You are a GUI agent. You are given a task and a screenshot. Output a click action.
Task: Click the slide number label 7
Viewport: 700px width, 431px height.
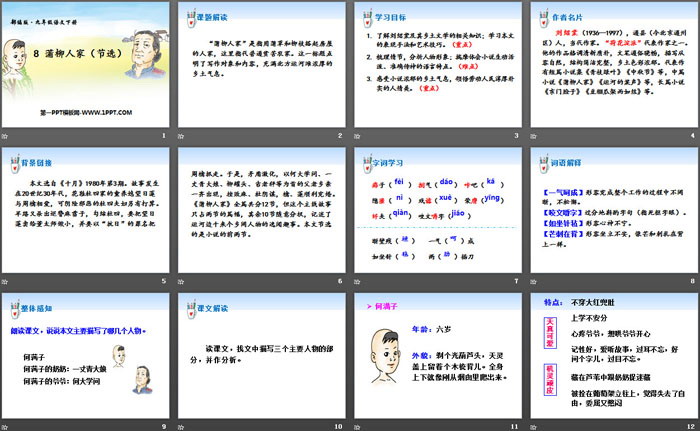[x=517, y=281]
